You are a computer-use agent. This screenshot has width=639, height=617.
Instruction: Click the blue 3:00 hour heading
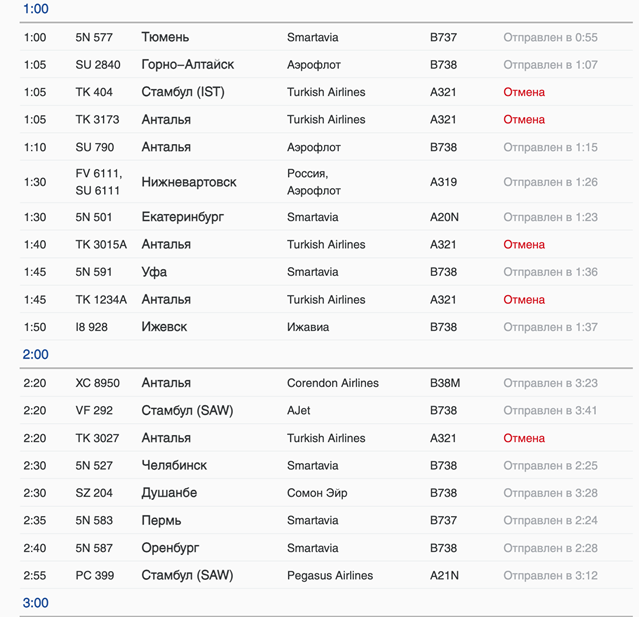[x=35, y=603]
